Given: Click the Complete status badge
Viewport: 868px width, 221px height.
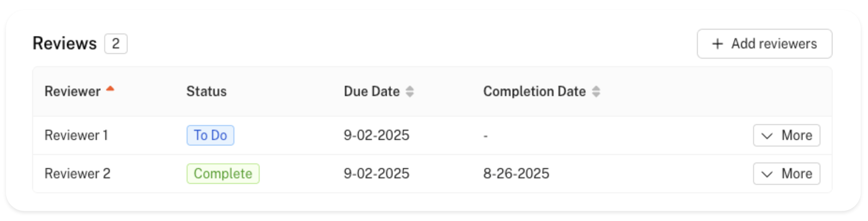Looking at the screenshot, I should (x=223, y=174).
